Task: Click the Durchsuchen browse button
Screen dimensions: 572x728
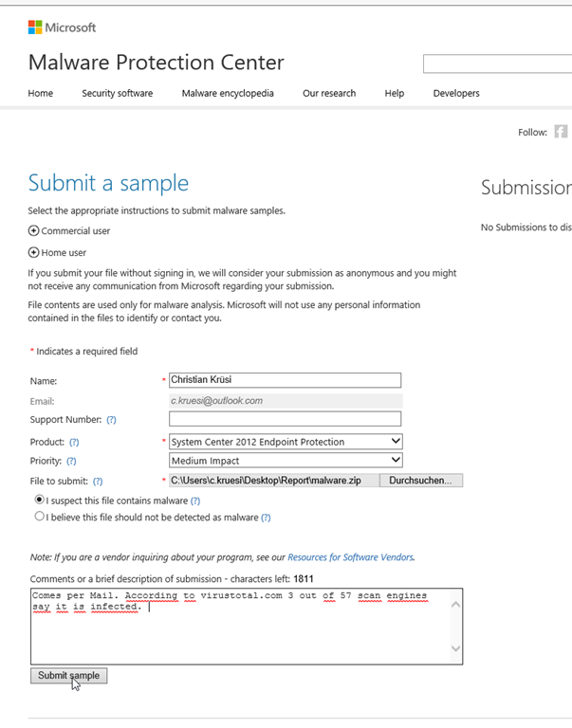Action: (x=420, y=481)
